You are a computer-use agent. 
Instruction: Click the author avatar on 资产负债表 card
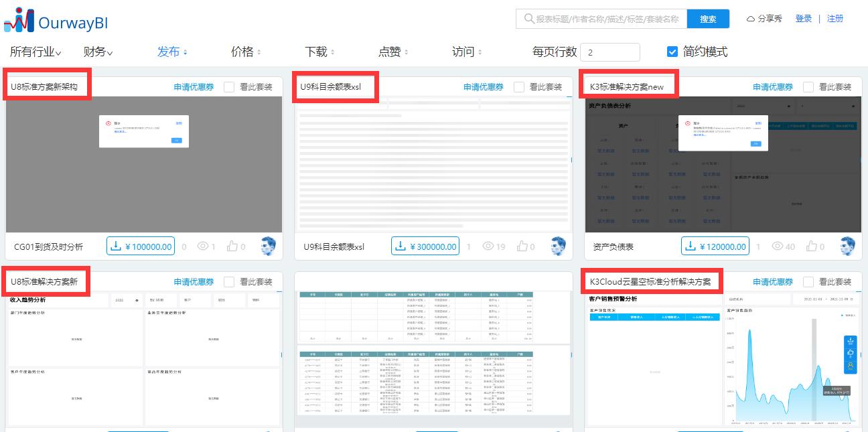pos(848,246)
